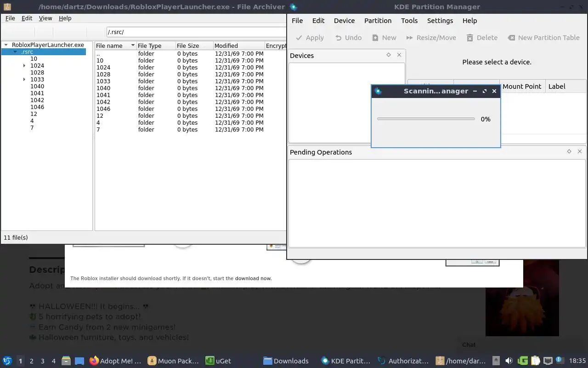The width and height of the screenshot is (588, 368).
Task: Select the 1040 row in file list
Action: [x=190, y=88]
